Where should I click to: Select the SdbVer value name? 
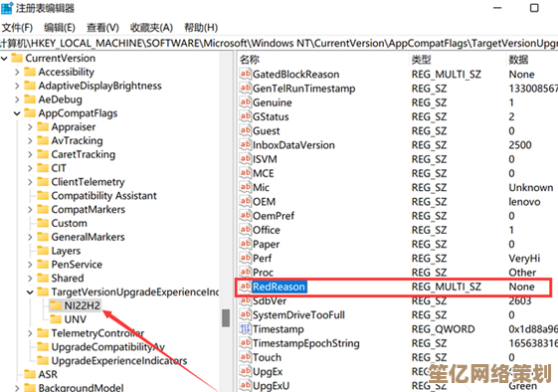pos(270,300)
